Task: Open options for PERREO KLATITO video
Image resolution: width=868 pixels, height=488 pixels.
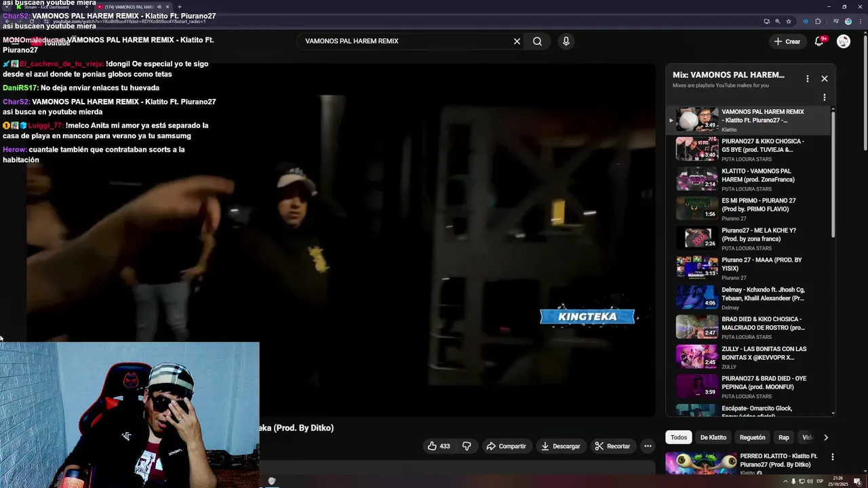Action: tap(833, 457)
